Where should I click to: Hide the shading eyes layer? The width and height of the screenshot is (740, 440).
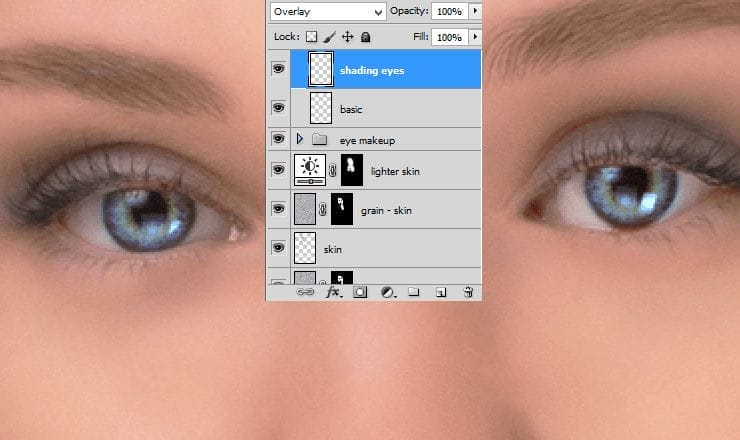click(278, 70)
